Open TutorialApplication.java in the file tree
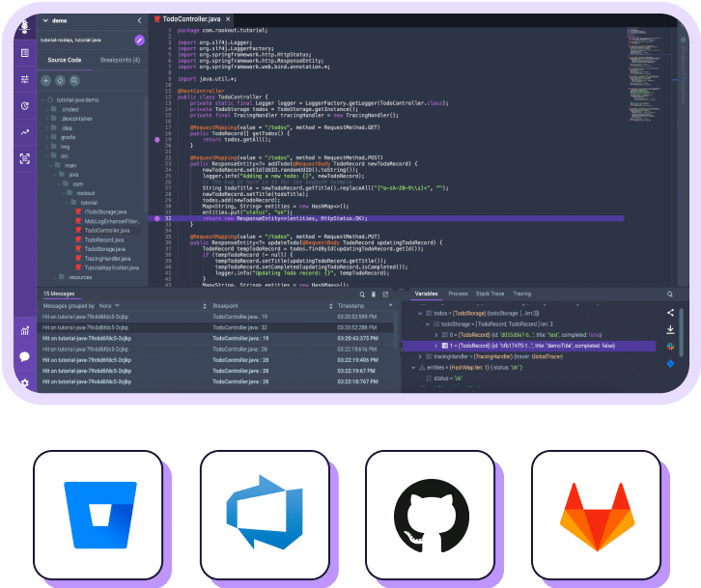 (112, 267)
